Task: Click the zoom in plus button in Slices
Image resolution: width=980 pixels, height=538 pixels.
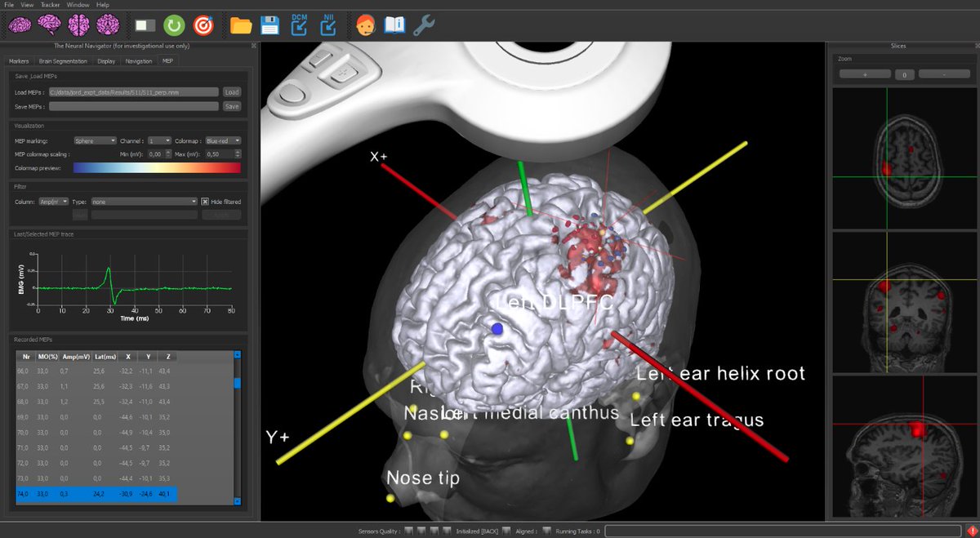Action: [865, 74]
